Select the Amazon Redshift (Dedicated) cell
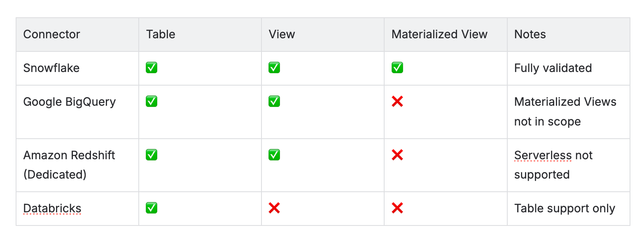This screenshot has width=644, height=237. coord(77,165)
